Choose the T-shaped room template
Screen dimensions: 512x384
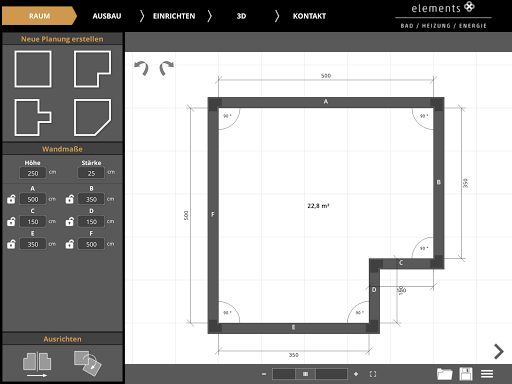click(x=33, y=117)
